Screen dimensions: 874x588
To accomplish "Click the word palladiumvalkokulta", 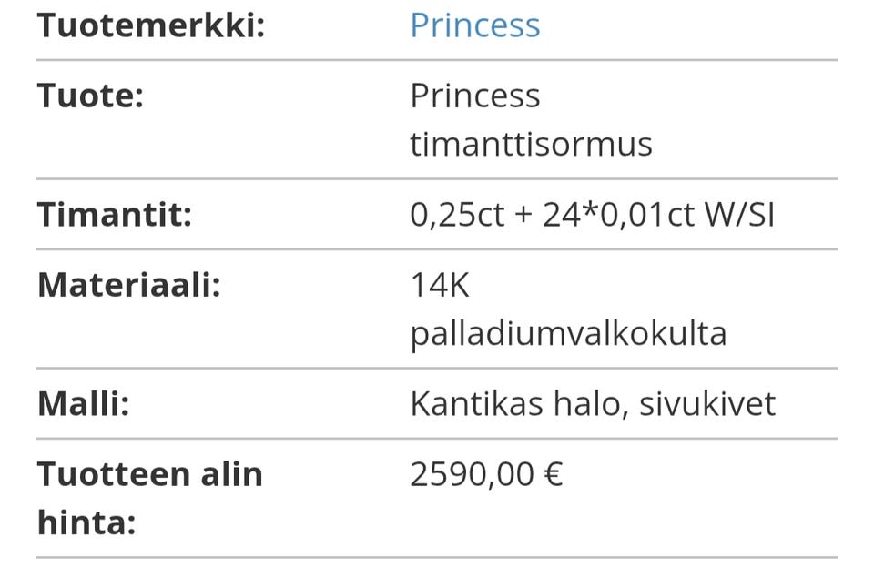I will tap(568, 333).
